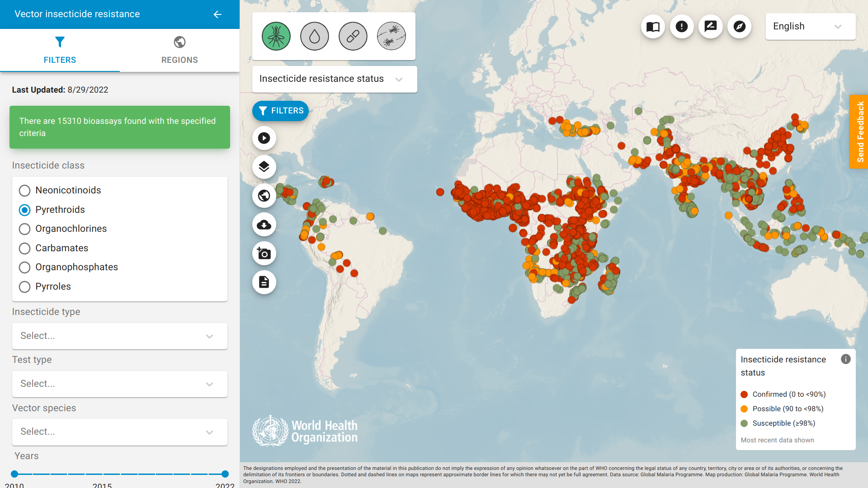Image resolution: width=868 pixels, height=488 pixels.
Task: Take a map screenshot with camera icon
Action: 264,253
